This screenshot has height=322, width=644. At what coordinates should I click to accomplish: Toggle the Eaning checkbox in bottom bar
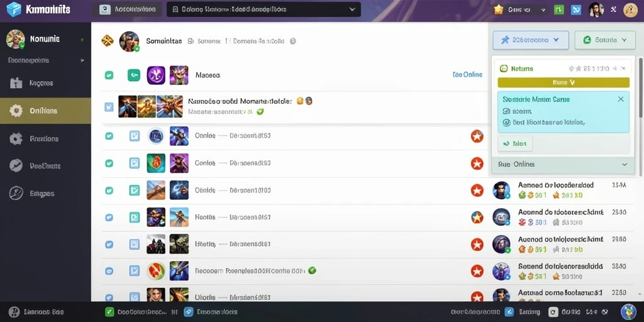point(509,312)
